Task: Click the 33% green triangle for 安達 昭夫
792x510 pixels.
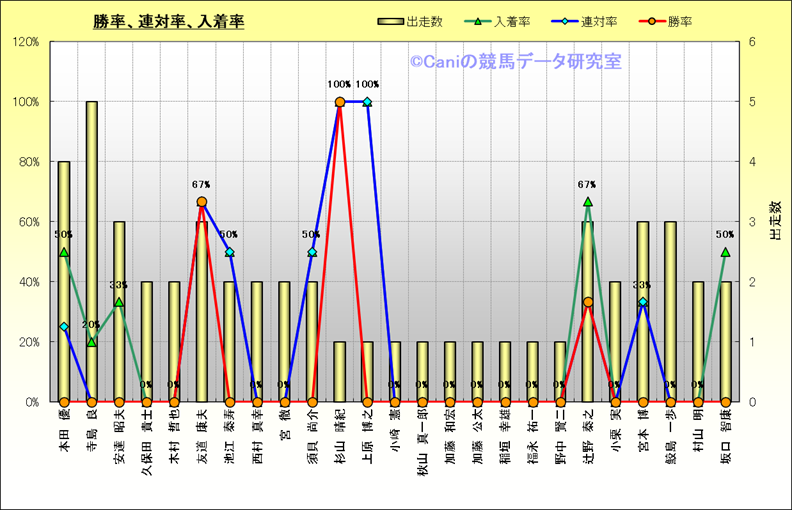Action: (x=119, y=302)
